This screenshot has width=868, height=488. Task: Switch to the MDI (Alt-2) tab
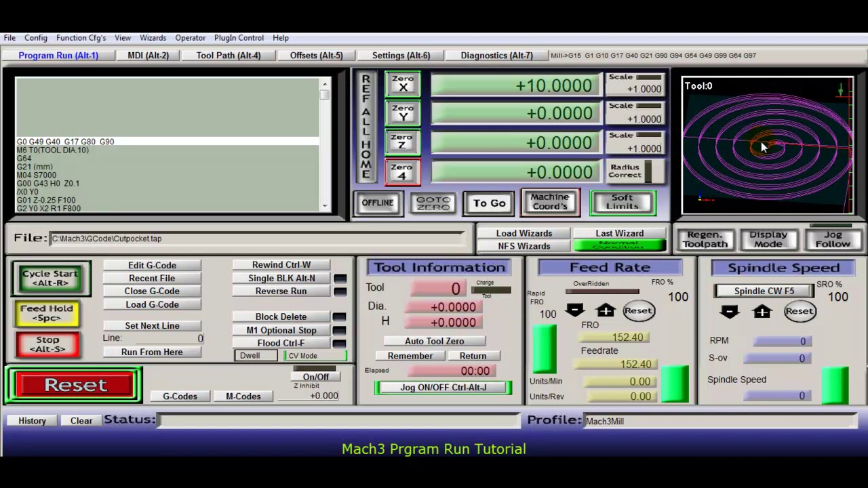point(148,56)
